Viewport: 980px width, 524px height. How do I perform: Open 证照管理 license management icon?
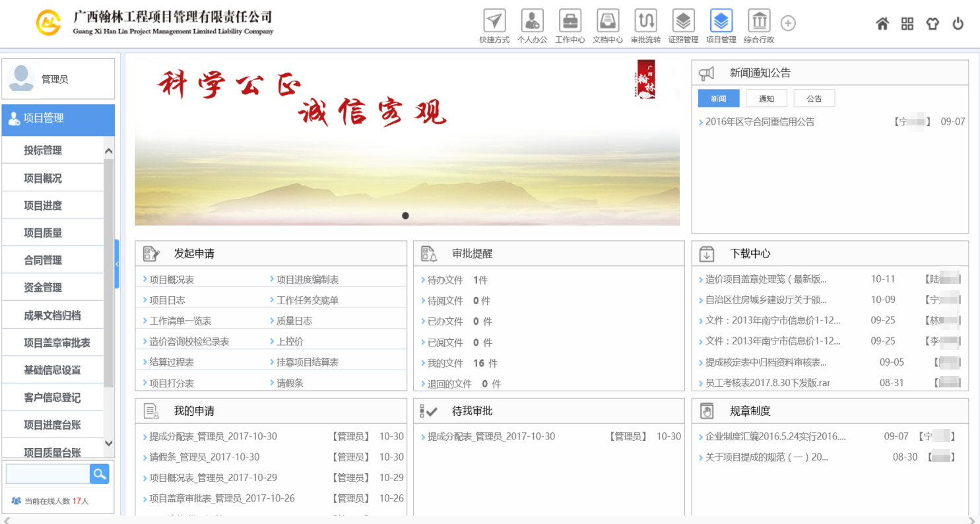point(683,22)
